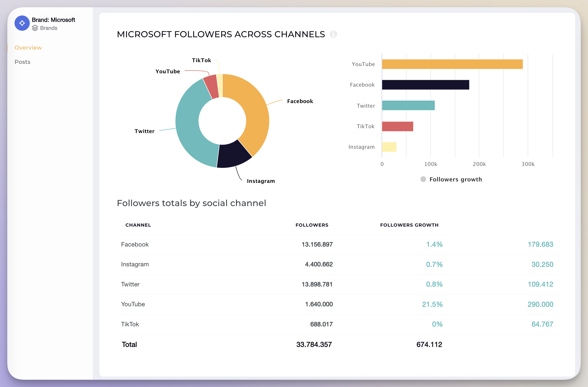Click the Brand: Microsoft heading
The image size is (588, 387).
pos(53,20)
